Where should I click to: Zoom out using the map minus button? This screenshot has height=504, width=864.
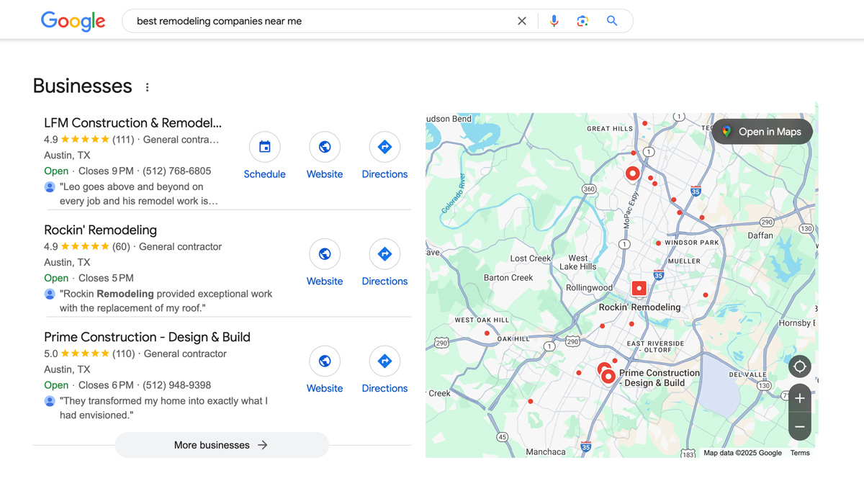[x=799, y=426]
